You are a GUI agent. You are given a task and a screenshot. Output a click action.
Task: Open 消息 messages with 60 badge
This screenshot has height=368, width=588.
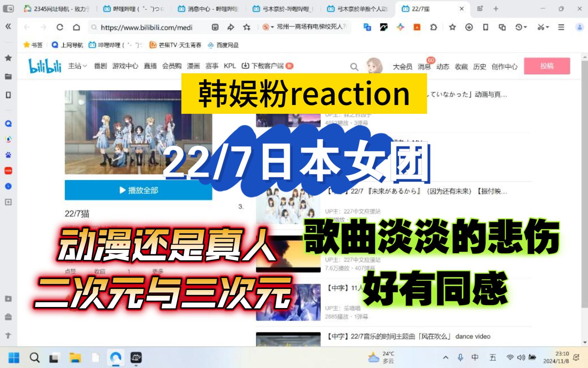(x=424, y=67)
